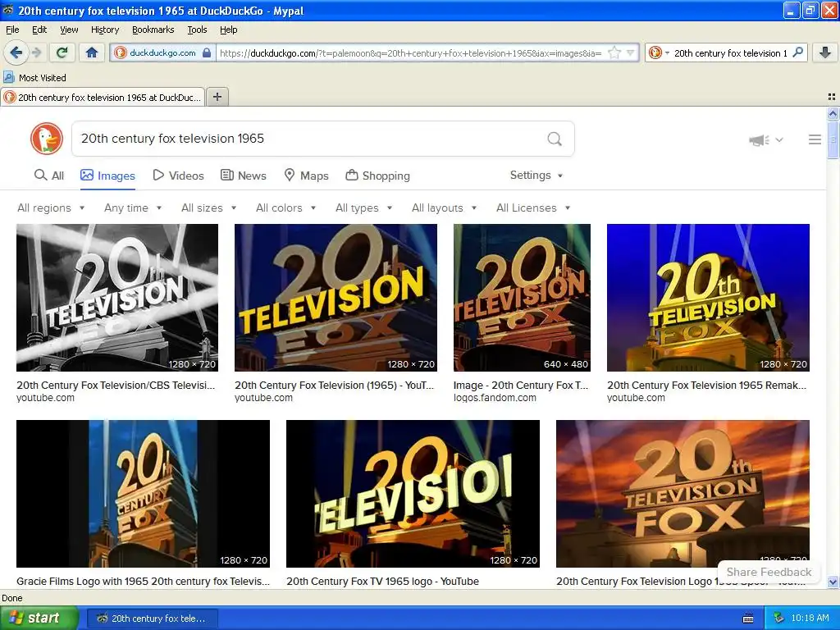Screen dimensions: 840x630
Task: Open black-and-white 20th Television Fox thumbnail
Action: pyautogui.click(x=117, y=297)
